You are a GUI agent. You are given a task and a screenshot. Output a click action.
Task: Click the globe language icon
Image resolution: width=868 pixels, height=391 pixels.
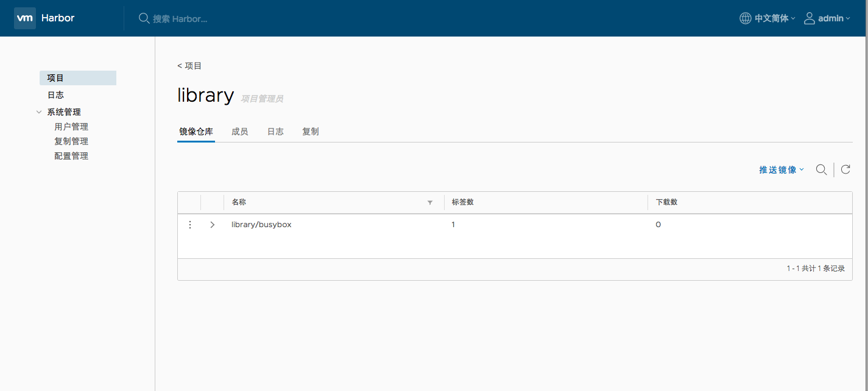point(745,18)
